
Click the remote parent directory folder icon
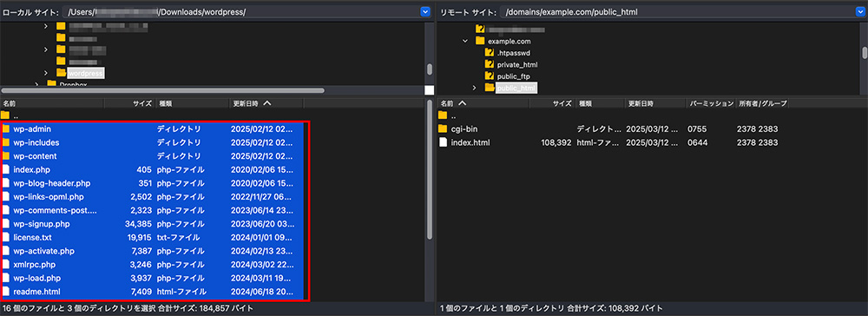[x=443, y=115]
